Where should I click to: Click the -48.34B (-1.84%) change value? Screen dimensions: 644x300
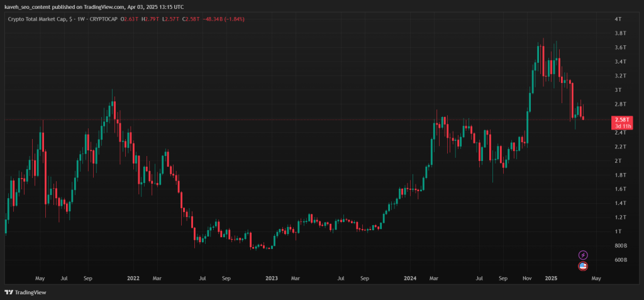coord(223,19)
